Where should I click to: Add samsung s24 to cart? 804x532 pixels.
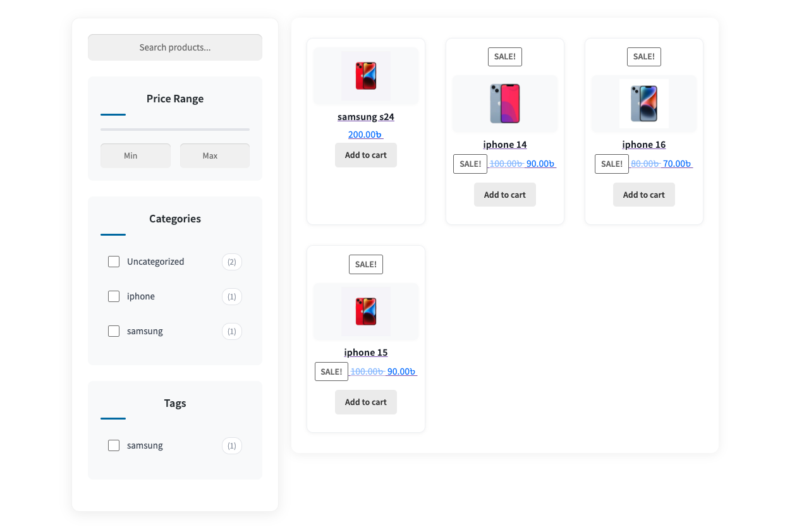[366, 155]
